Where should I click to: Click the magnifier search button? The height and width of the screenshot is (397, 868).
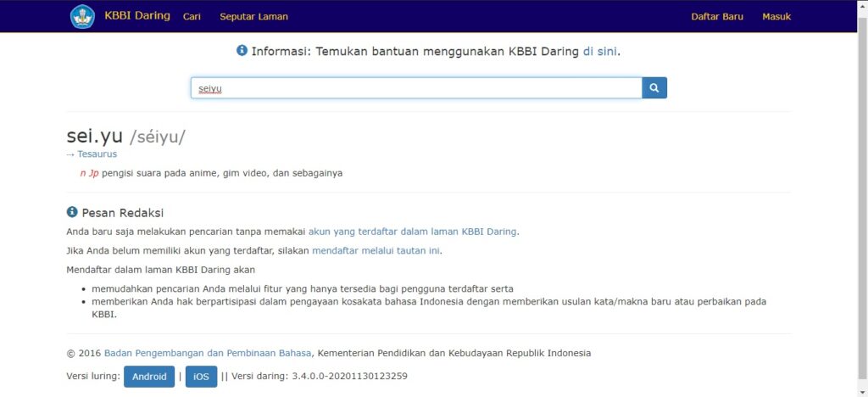(x=654, y=87)
